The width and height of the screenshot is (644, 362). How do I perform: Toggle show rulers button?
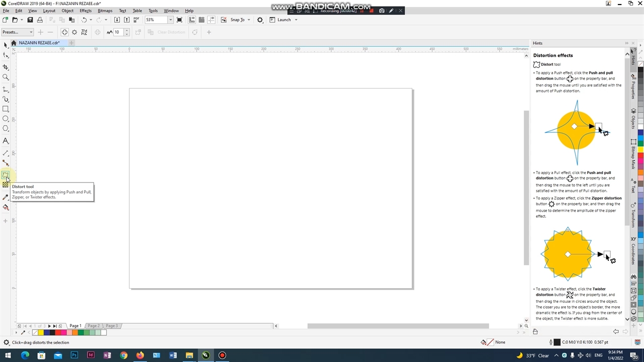click(192, 20)
